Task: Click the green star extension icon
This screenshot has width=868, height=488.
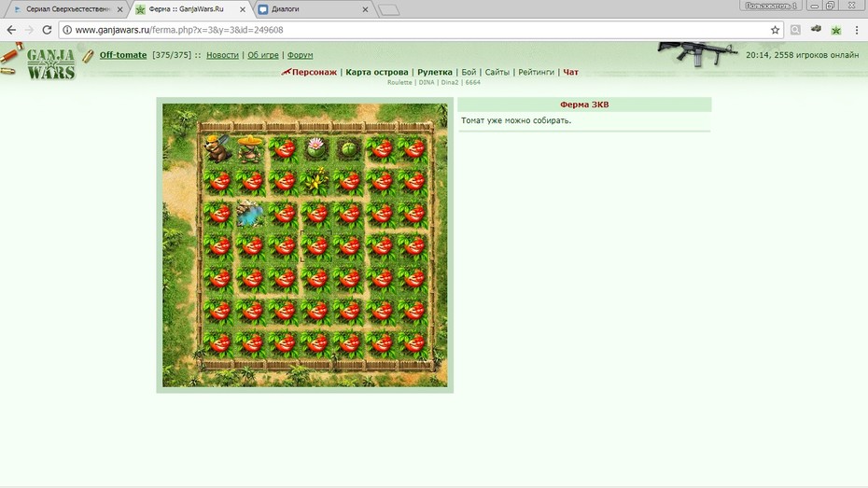Action: tap(836, 30)
